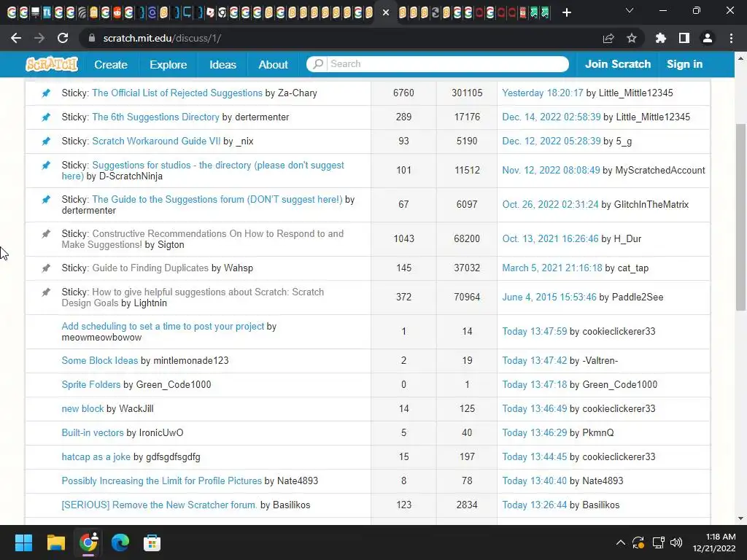This screenshot has width=747, height=560.
Task: Bookmark this page with the star
Action: coord(632,38)
